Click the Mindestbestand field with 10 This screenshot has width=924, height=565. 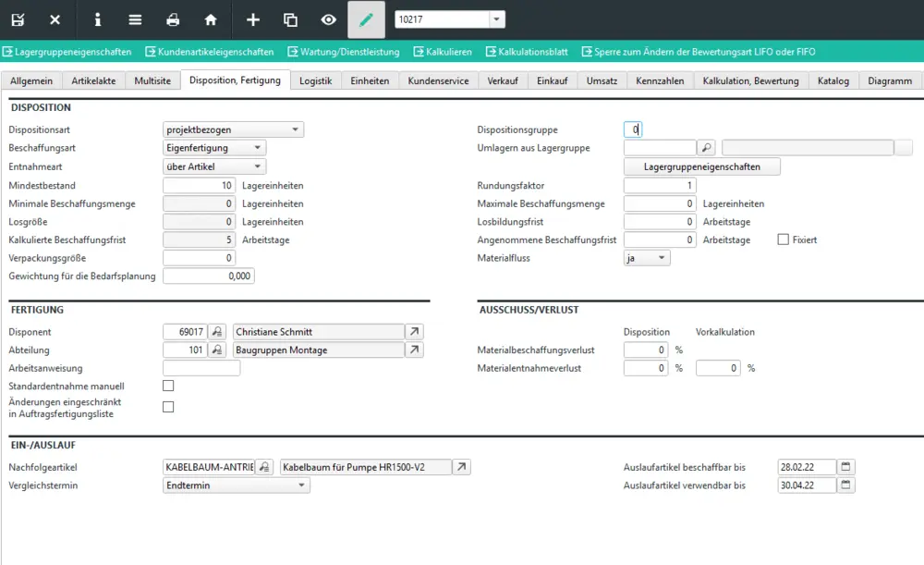200,185
